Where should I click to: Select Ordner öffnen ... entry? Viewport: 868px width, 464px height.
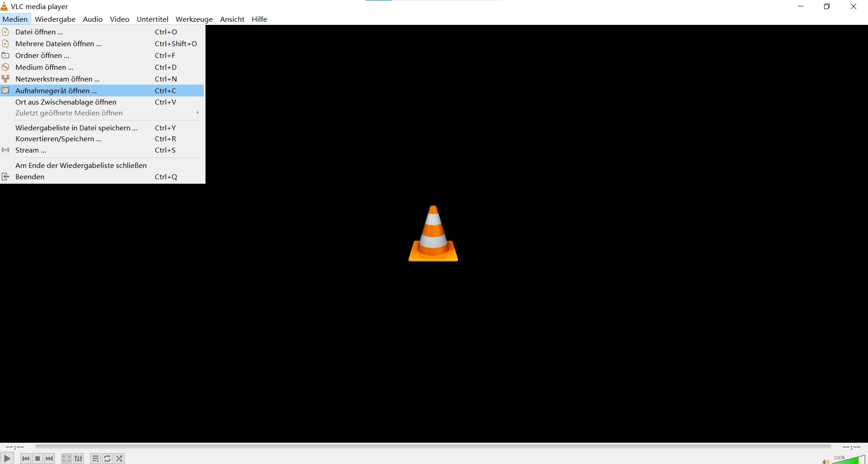[102, 55]
